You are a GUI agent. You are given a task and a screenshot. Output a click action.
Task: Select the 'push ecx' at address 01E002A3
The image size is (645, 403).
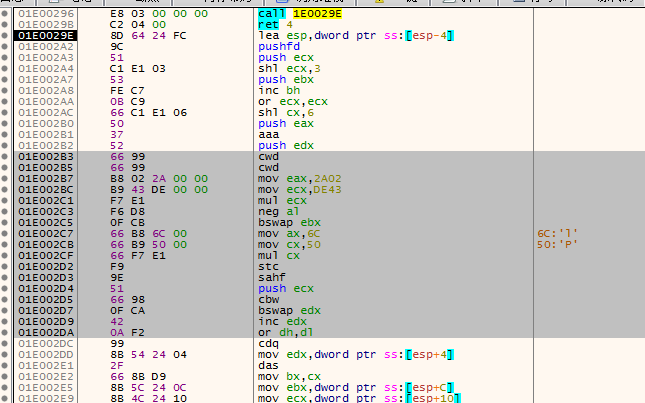pos(286,58)
